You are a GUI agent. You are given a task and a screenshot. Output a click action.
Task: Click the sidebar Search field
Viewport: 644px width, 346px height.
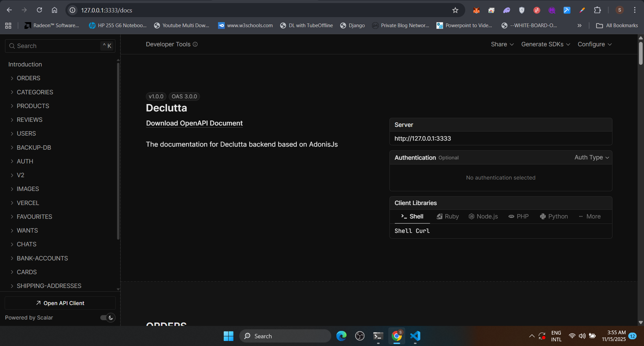55,46
